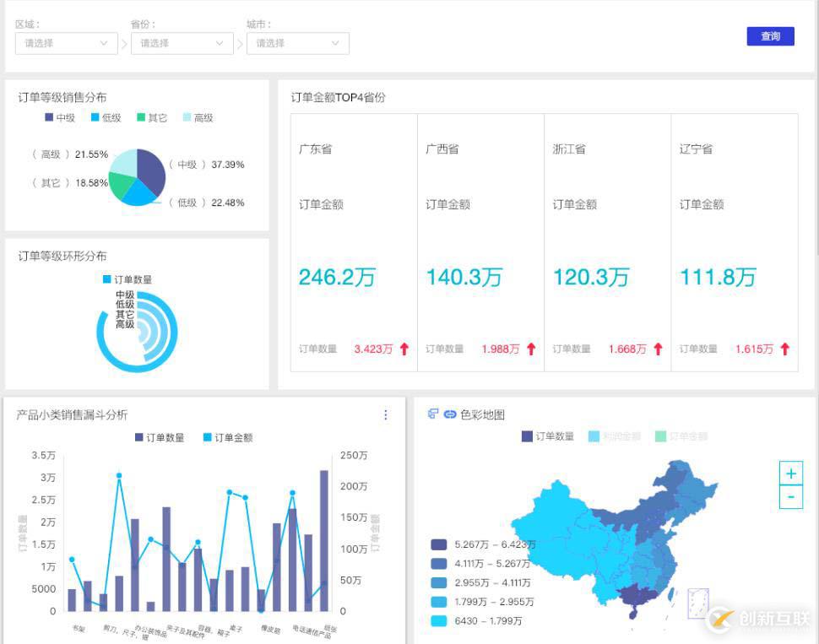Select the 1.799万 – 2.955万 range swatch

439,602
